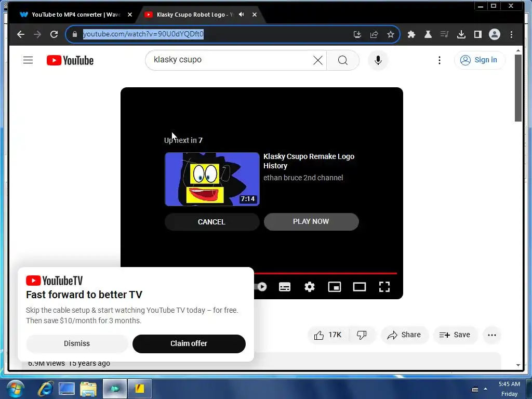Viewport: 532px width, 399px height.
Task: Click the yellow app taskbar icon
Action: click(139, 389)
